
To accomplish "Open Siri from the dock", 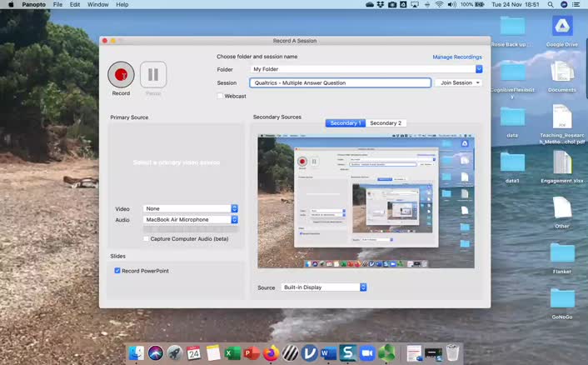I will [156, 353].
